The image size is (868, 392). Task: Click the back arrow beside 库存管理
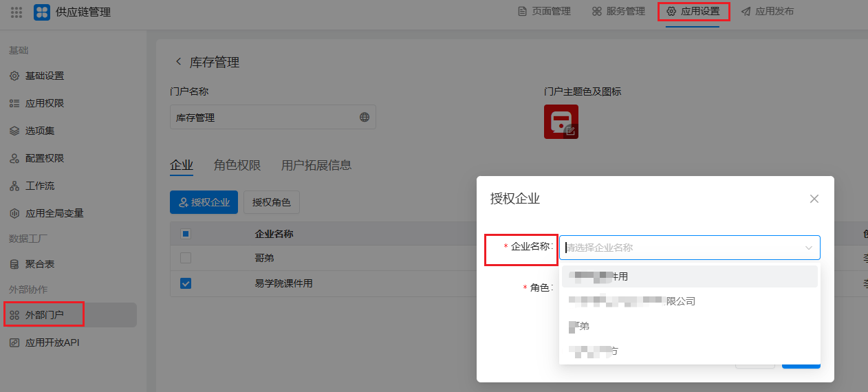click(x=178, y=62)
